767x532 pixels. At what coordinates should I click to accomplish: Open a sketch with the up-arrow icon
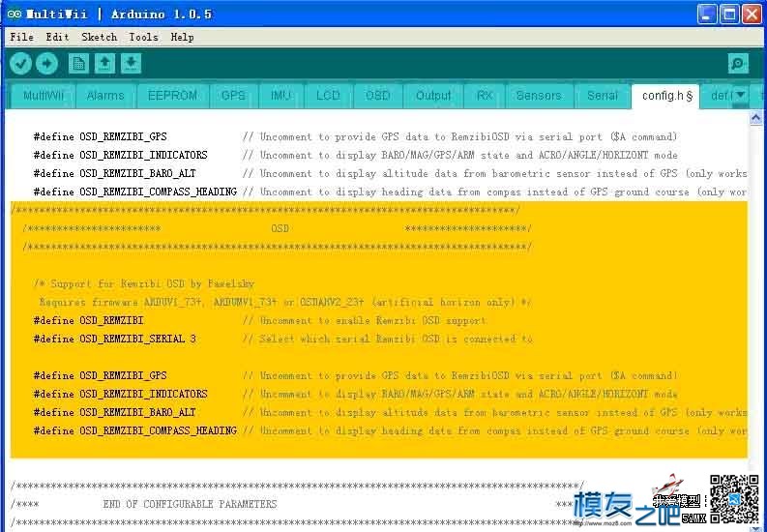pos(104,64)
